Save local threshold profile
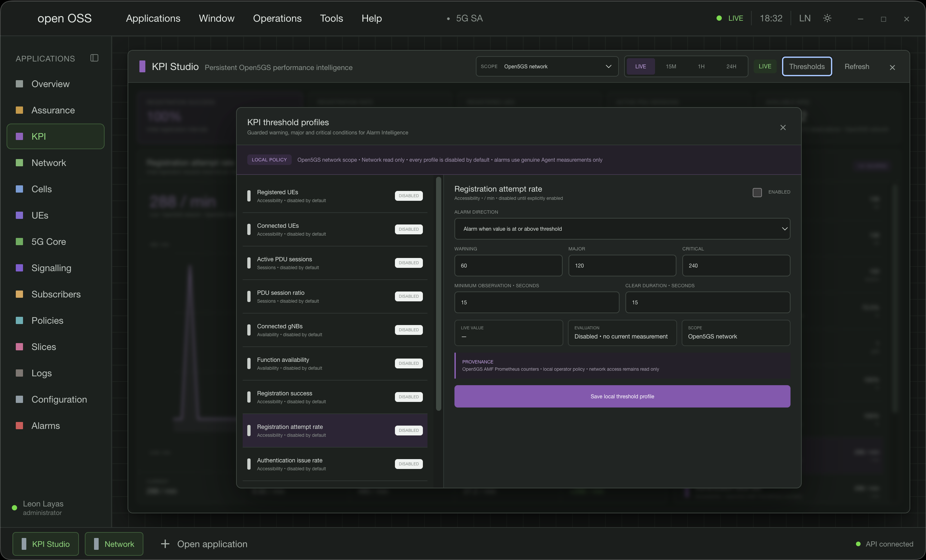The height and width of the screenshot is (560, 926). click(622, 396)
